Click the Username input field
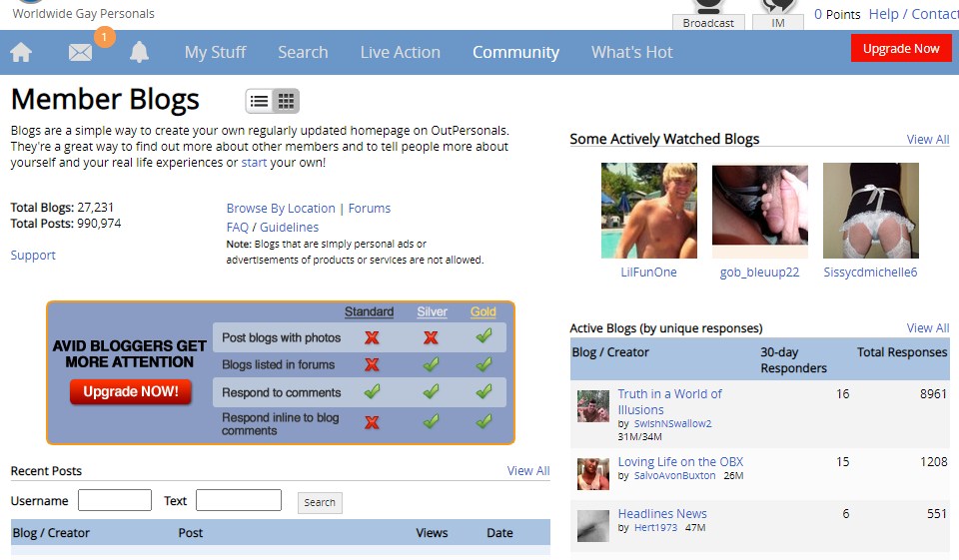Screen dimensions: 959x560 (x=115, y=501)
